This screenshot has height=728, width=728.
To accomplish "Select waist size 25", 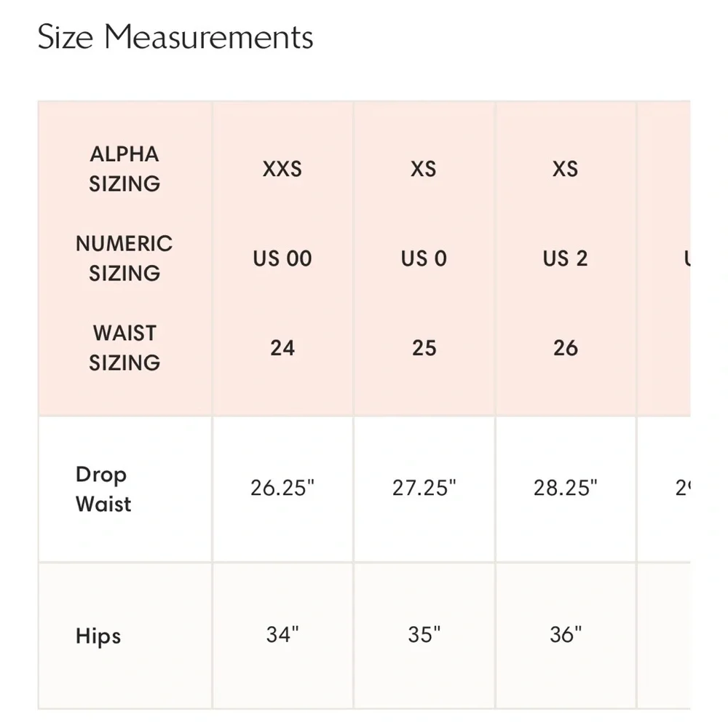I will pos(424,348).
